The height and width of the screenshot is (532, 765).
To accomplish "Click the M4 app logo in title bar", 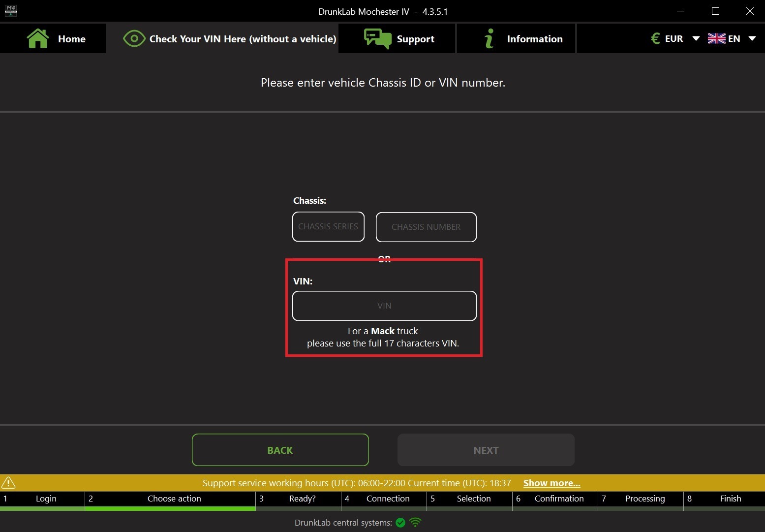I will coord(10,11).
